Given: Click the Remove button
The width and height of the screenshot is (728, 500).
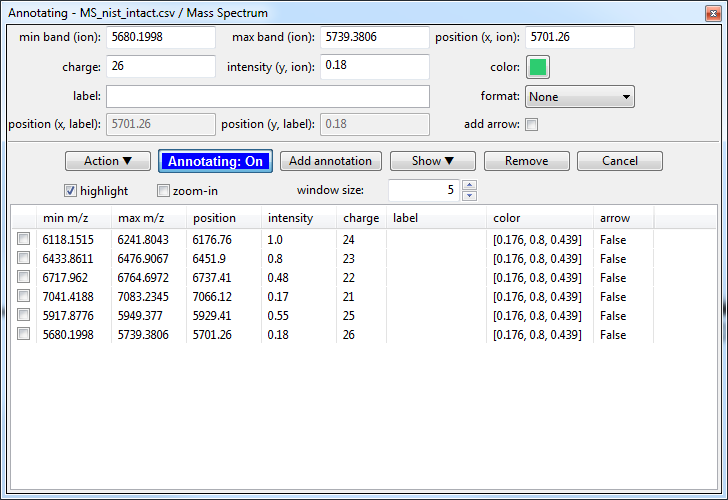Looking at the screenshot, I should coord(526,161).
